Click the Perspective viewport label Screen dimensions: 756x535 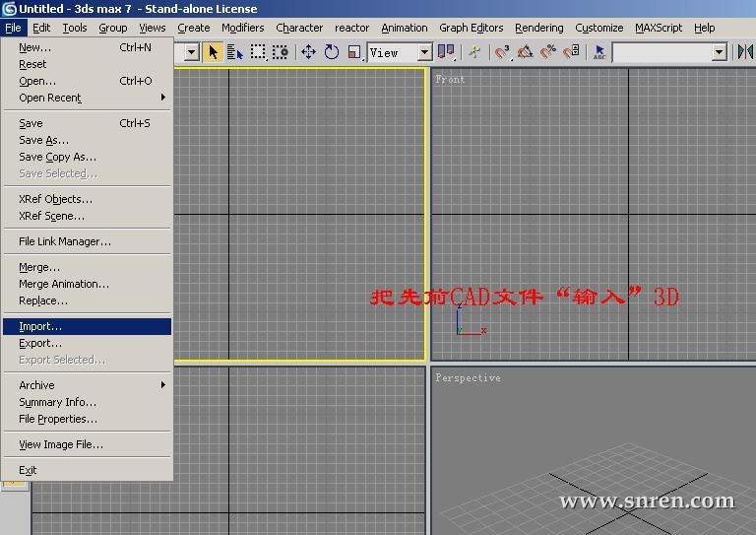point(468,378)
